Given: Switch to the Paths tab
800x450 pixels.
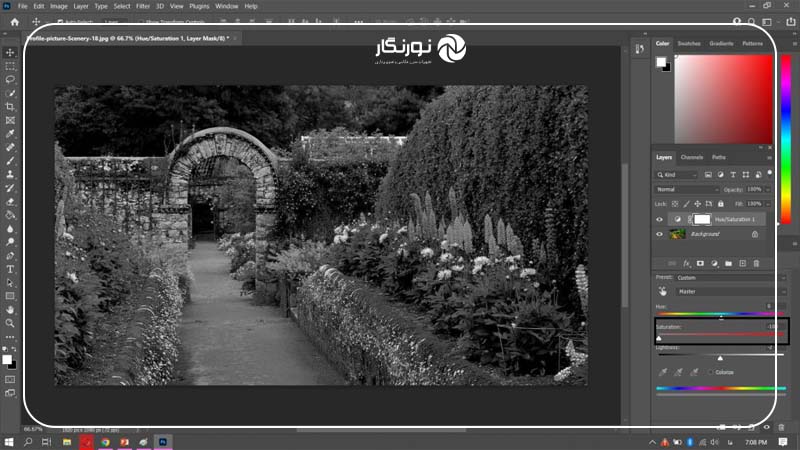Looking at the screenshot, I should (x=719, y=157).
